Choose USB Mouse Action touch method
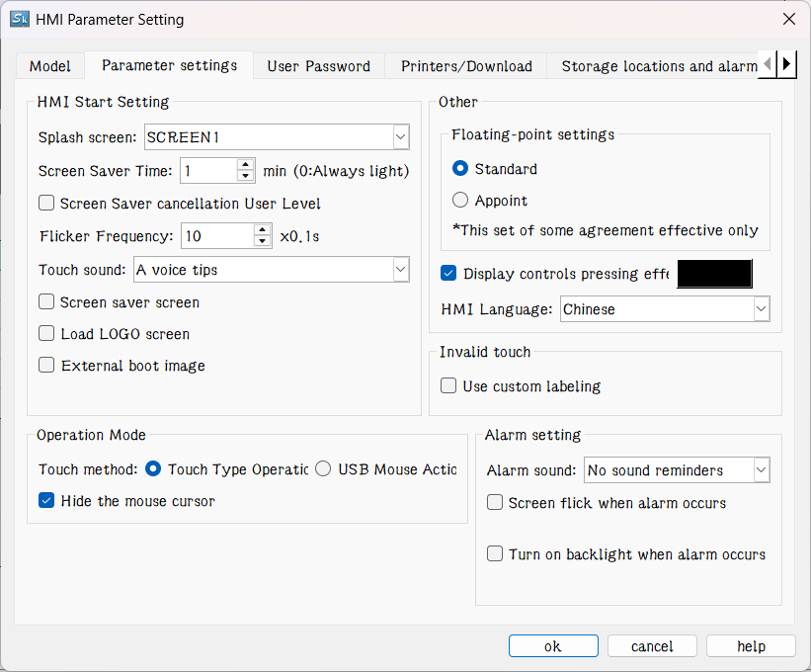Screen dimensions: 811x672 [x=323, y=469]
